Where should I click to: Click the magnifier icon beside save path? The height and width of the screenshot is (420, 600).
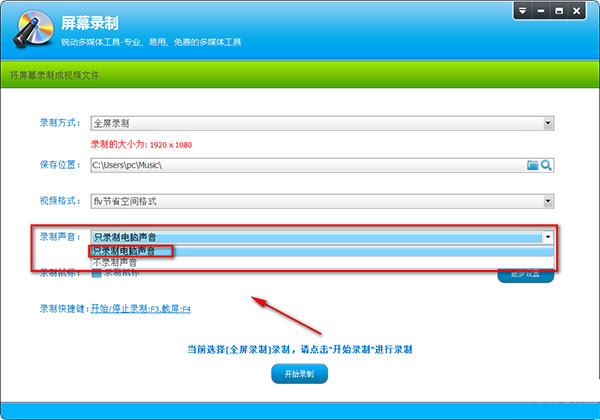pyautogui.click(x=547, y=164)
